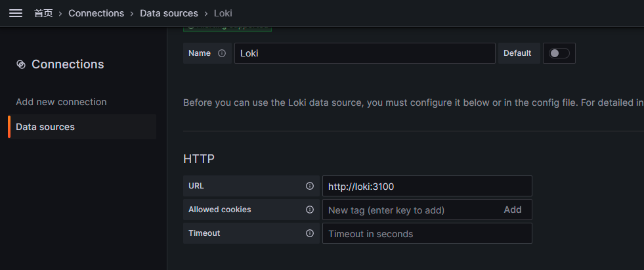Focus the Name field containing Loki
The image size is (644, 270).
pos(364,53)
